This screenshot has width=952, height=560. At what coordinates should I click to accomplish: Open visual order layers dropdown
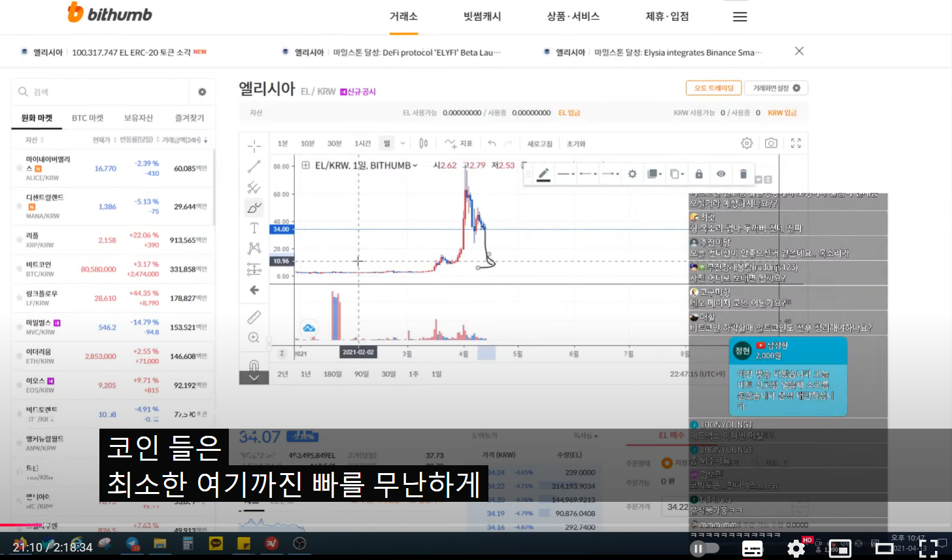(654, 174)
